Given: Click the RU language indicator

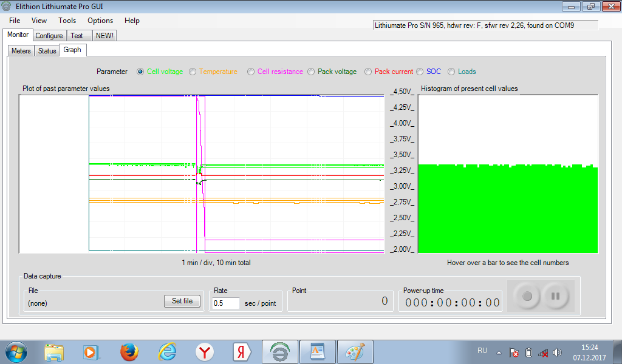Looking at the screenshot, I should coord(482,351).
